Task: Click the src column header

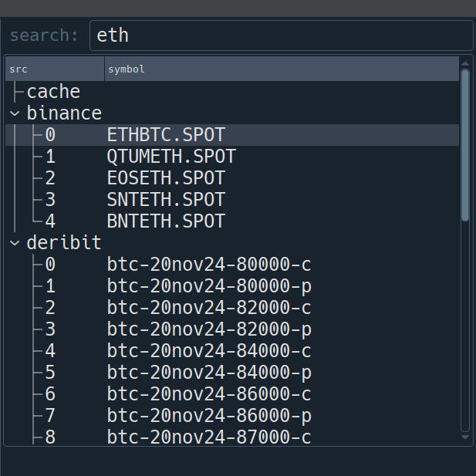Action: [54, 69]
